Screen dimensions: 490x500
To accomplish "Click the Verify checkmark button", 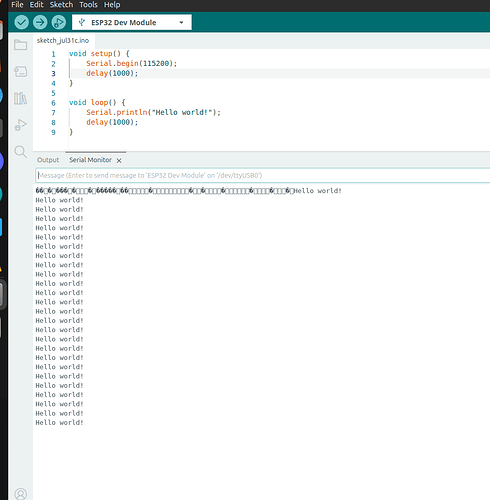I will [21, 22].
